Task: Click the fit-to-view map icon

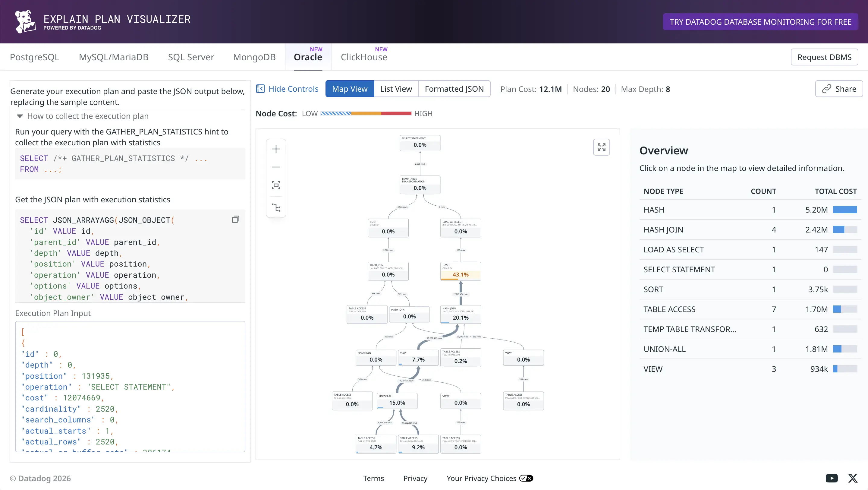Action: [276, 185]
